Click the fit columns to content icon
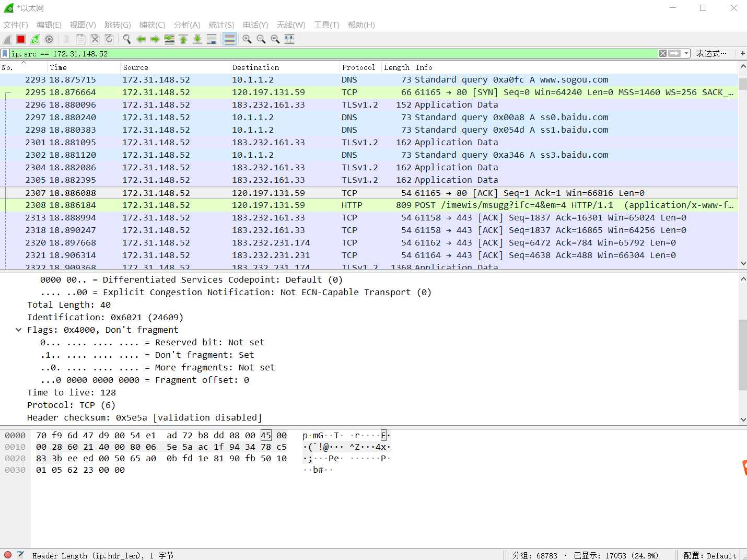The height and width of the screenshot is (560, 747). [x=289, y=39]
